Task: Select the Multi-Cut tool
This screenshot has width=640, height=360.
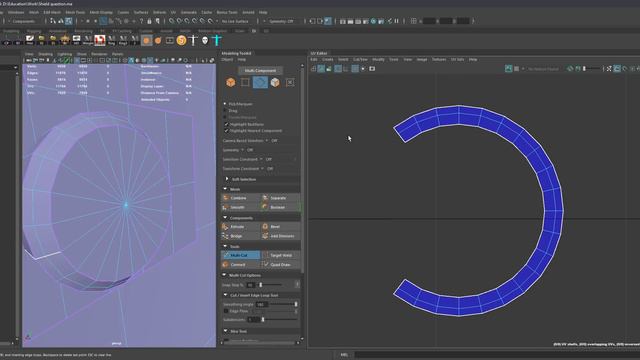Action: (x=240, y=255)
